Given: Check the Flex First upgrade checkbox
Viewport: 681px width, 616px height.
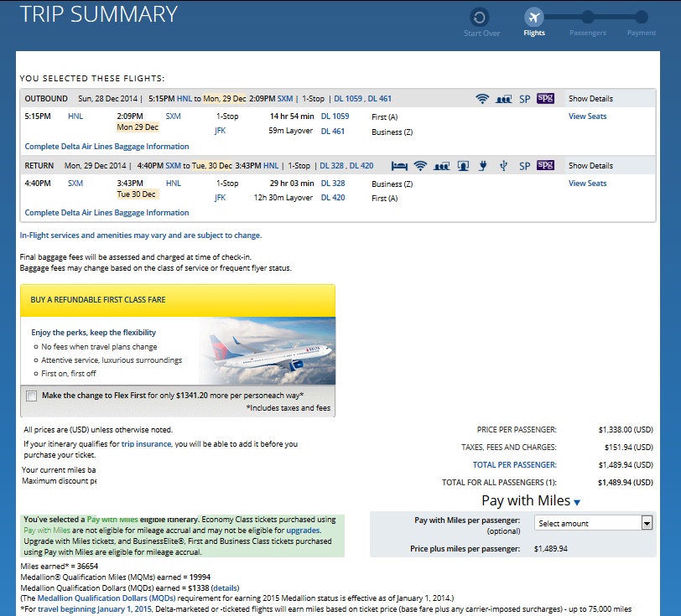Looking at the screenshot, I should pos(32,396).
